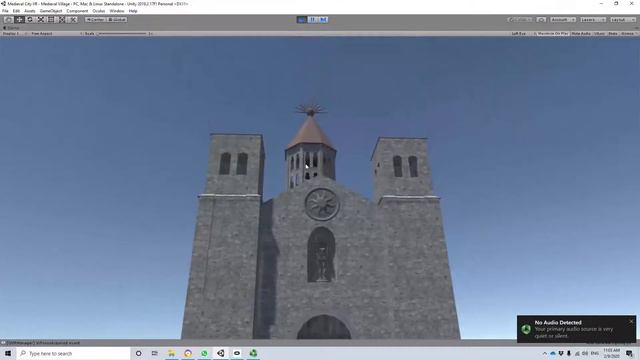Open the Window menu
This screenshot has width=640, height=360.
[117, 11]
